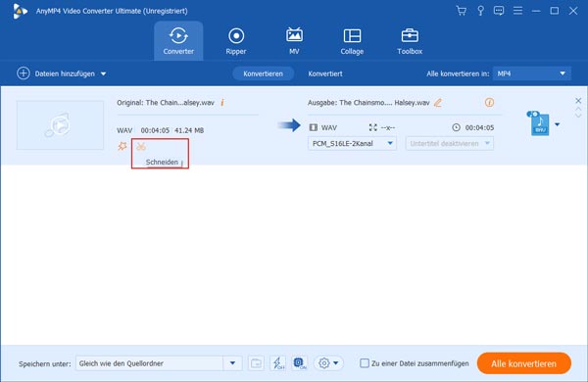Open the hamburger menu
This screenshot has height=382, width=588.
(x=517, y=11)
